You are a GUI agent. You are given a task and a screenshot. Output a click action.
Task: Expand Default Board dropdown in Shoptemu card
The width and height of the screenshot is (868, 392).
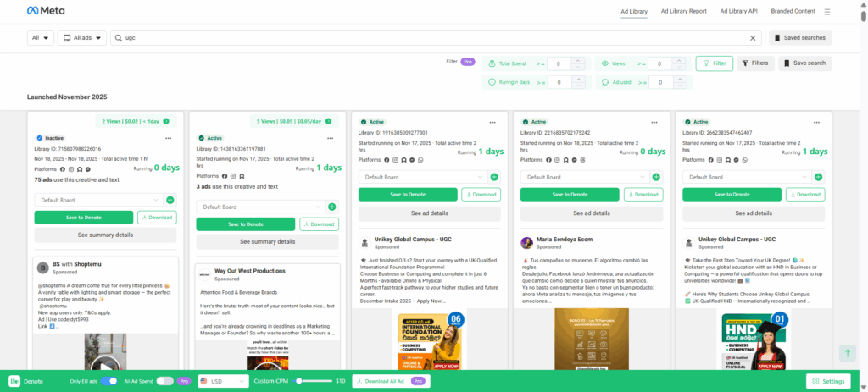(x=99, y=200)
